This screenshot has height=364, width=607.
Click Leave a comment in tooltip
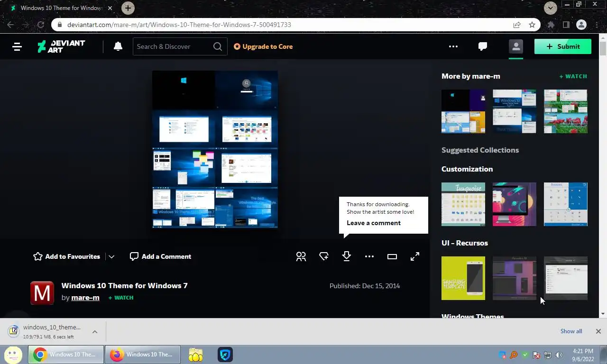click(x=374, y=223)
